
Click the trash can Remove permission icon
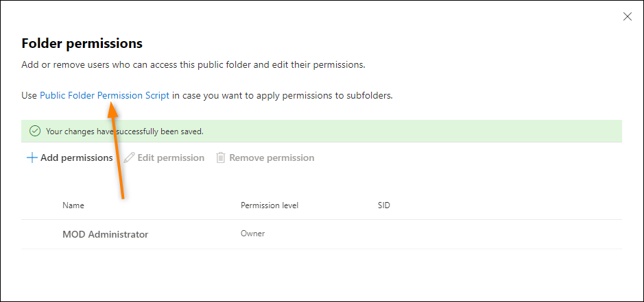pos(221,158)
